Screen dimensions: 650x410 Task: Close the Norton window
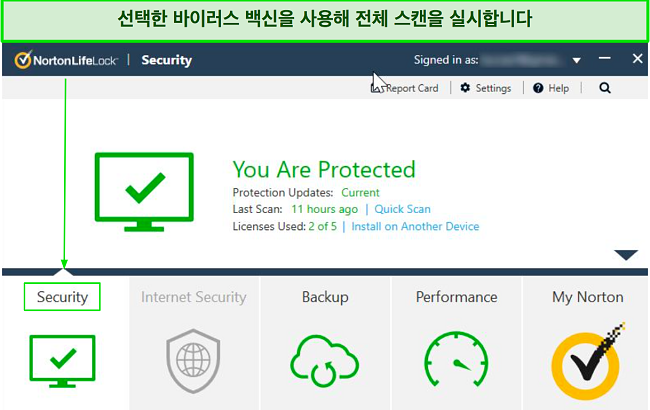pyautogui.click(x=637, y=58)
